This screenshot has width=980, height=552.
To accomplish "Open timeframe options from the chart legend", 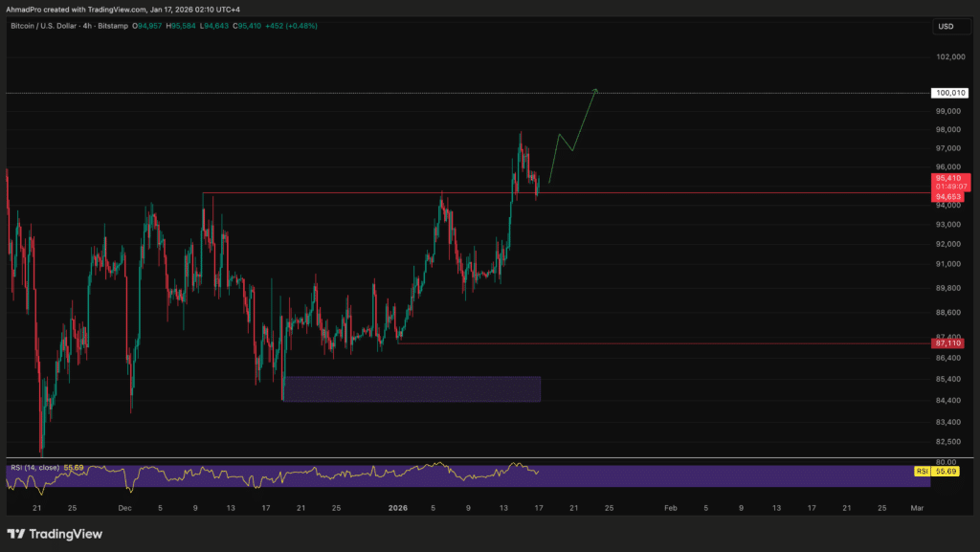I will pos(87,28).
